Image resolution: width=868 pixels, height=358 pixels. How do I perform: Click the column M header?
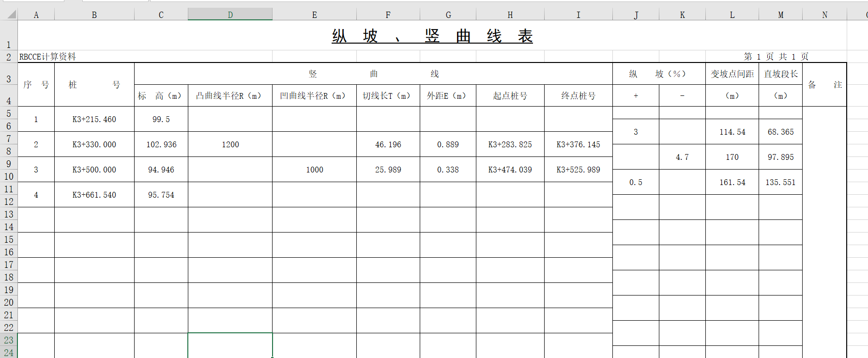780,15
